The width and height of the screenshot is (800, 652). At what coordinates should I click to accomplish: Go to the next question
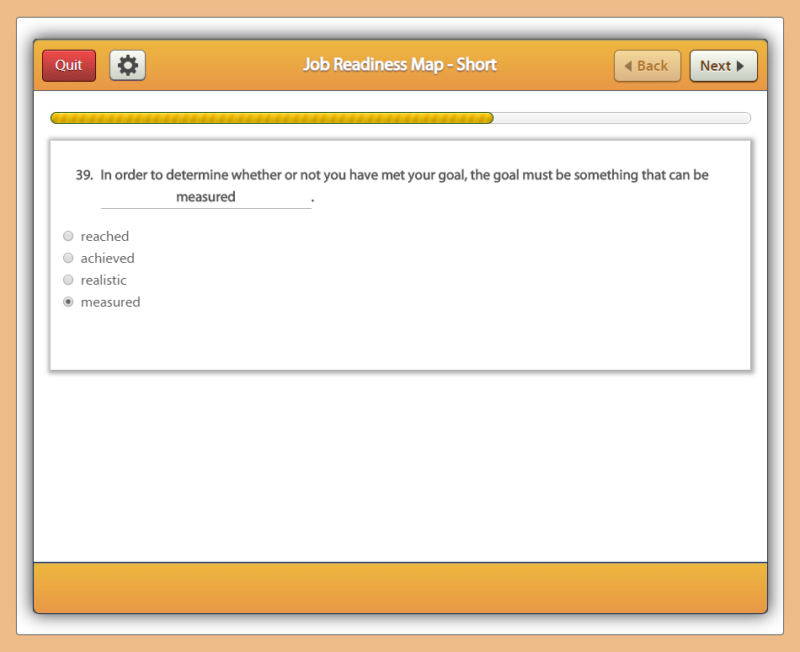pyautogui.click(x=723, y=66)
